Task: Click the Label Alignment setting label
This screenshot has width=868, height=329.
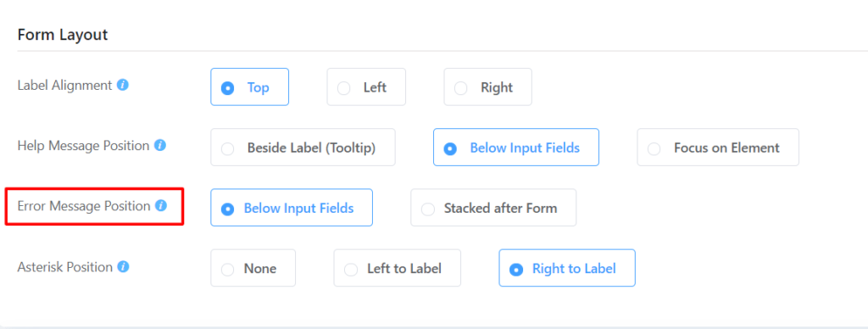Action: pos(64,86)
